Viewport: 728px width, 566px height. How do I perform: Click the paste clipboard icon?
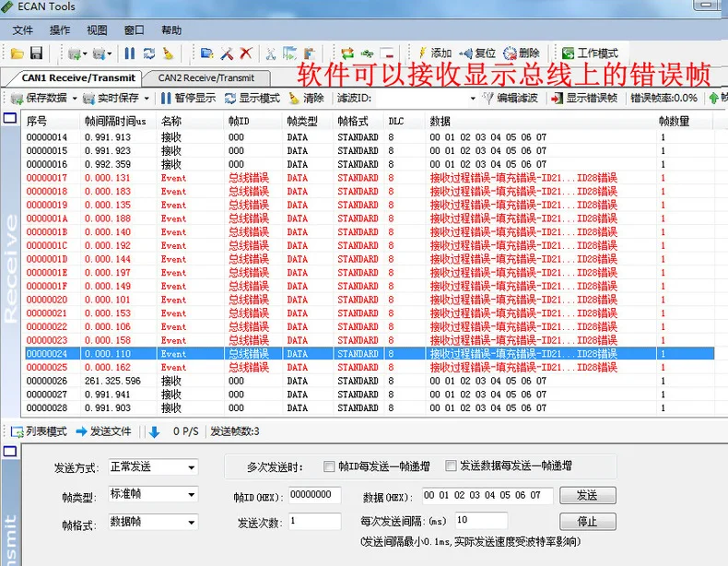310,53
